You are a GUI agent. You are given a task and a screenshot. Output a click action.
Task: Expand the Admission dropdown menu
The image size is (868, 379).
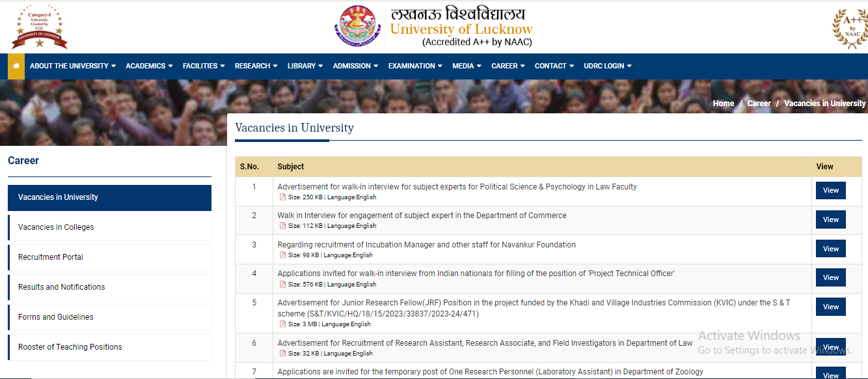click(x=356, y=66)
